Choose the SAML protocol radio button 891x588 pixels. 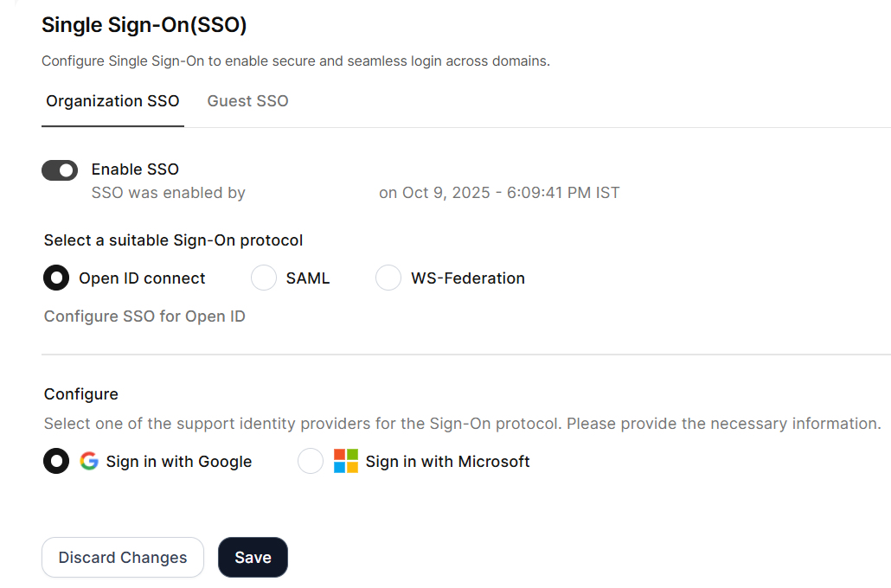click(x=264, y=278)
